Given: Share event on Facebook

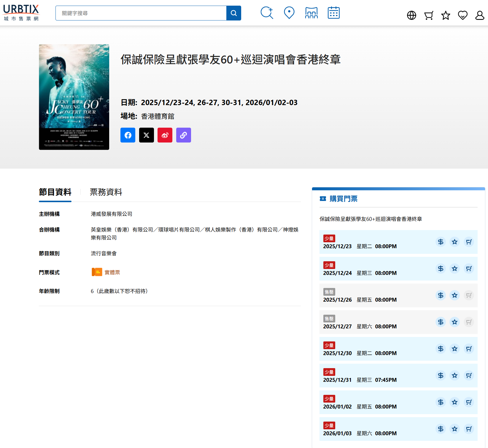Looking at the screenshot, I should tap(128, 135).
